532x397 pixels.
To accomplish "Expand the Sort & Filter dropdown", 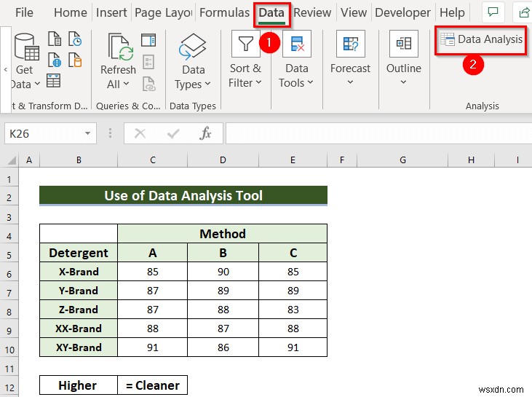I will (258, 82).
